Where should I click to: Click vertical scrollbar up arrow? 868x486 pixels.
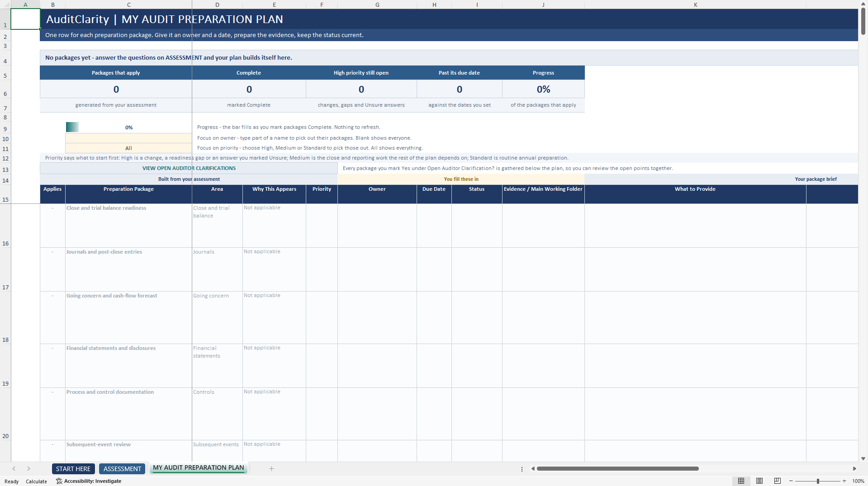pos(863,4)
